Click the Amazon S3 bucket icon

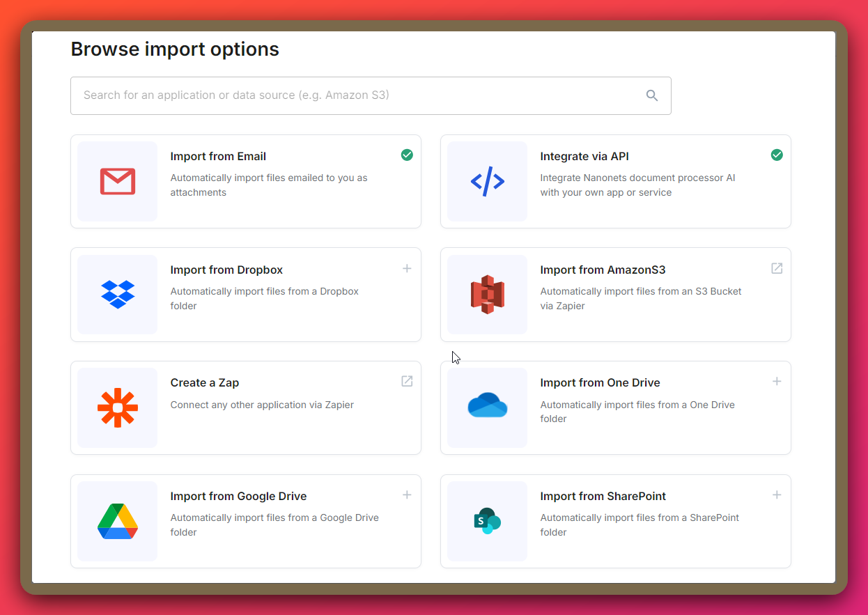[x=486, y=295]
